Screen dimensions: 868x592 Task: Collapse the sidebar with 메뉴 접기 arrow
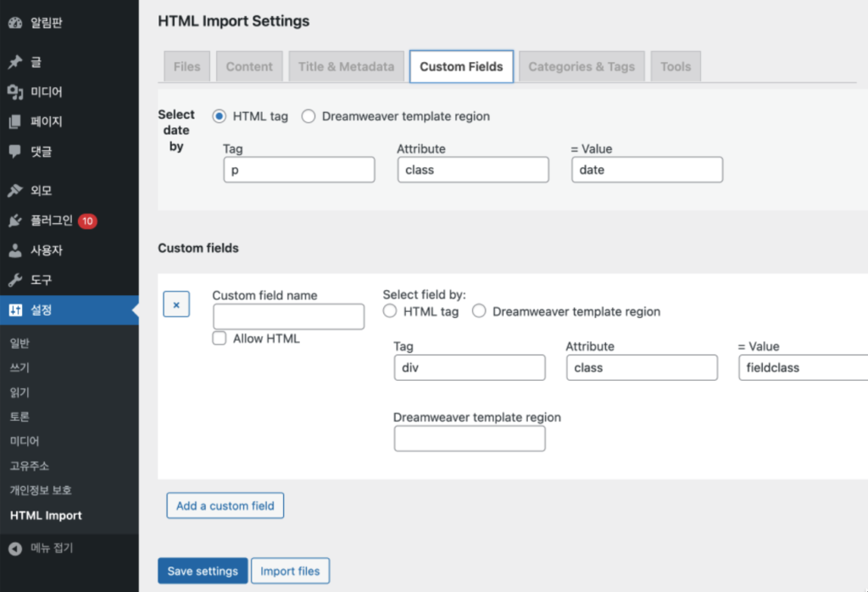pyautogui.click(x=14, y=548)
